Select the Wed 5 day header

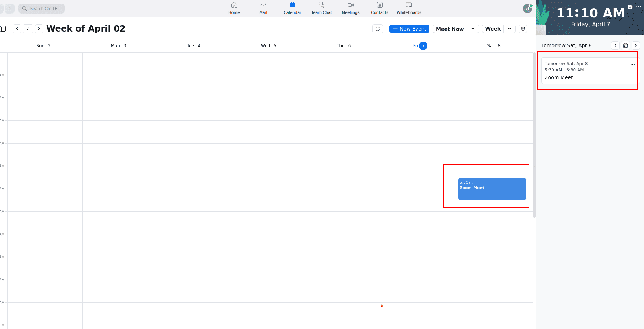(x=268, y=46)
